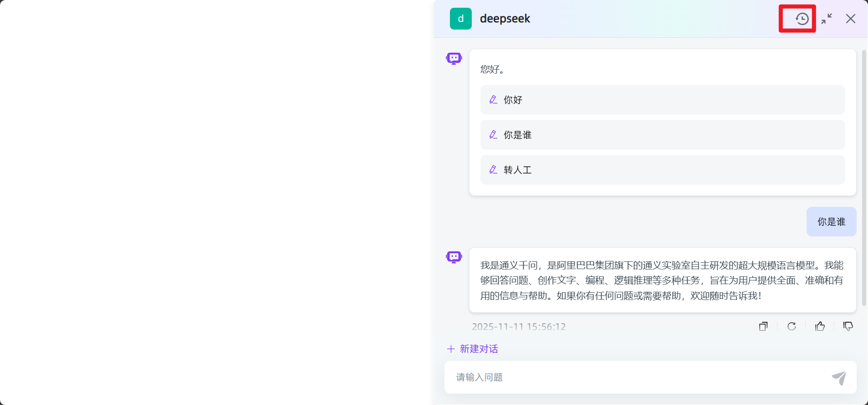Close the deepseek chat panel
868x405 pixels.
pyautogui.click(x=850, y=19)
